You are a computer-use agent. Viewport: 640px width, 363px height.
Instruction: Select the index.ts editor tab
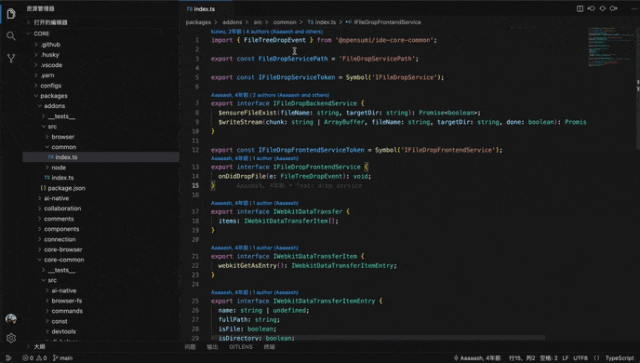click(206, 9)
